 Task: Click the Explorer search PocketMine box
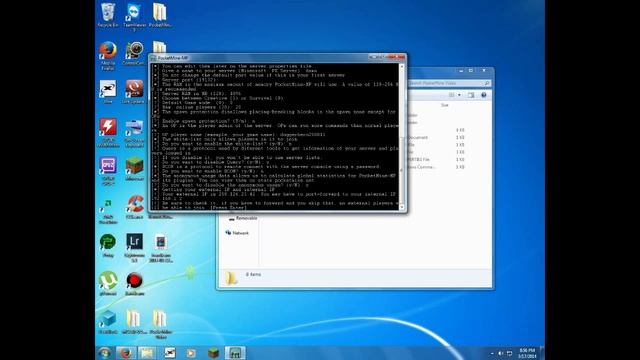click(446, 83)
